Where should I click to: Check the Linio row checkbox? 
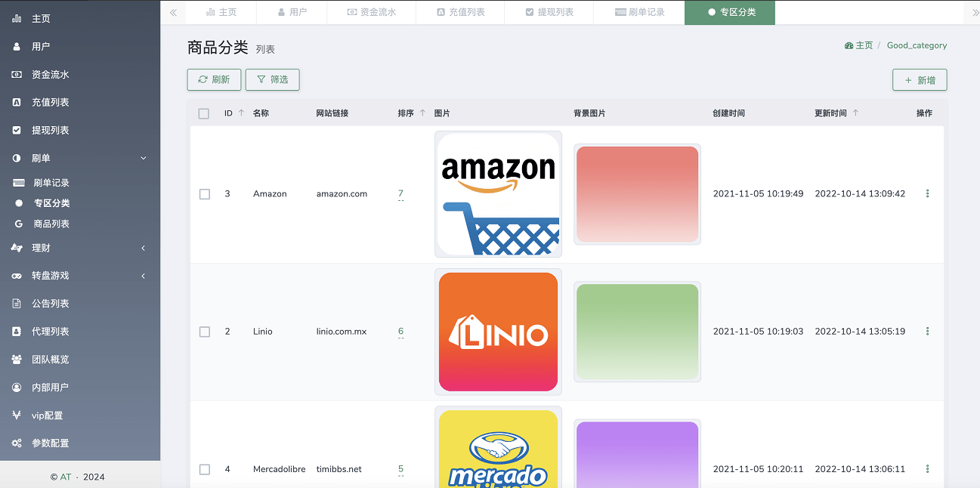click(205, 332)
